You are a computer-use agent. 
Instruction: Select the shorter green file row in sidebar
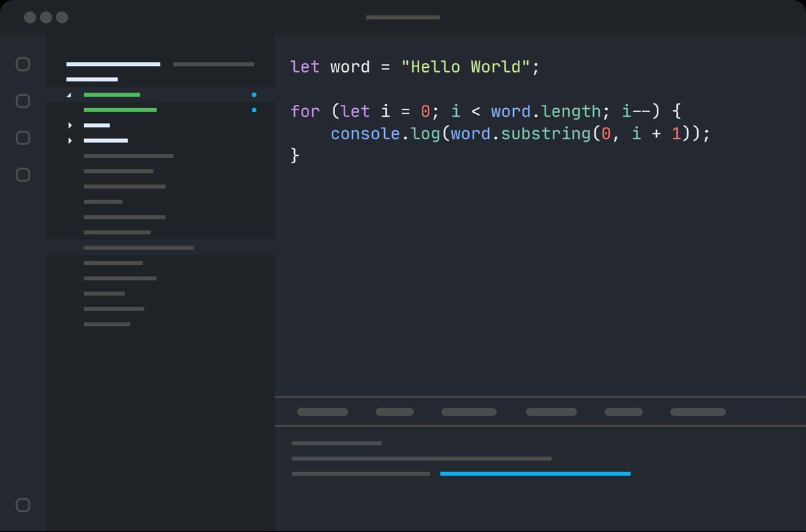click(x=111, y=95)
